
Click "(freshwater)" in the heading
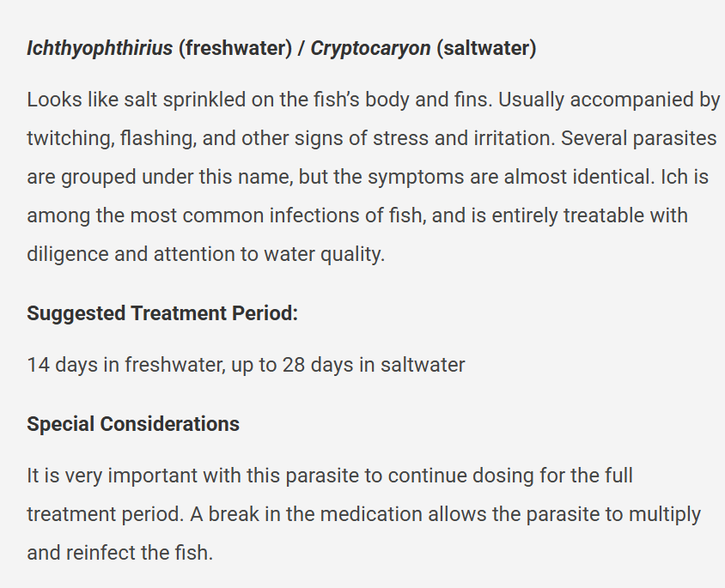point(235,48)
